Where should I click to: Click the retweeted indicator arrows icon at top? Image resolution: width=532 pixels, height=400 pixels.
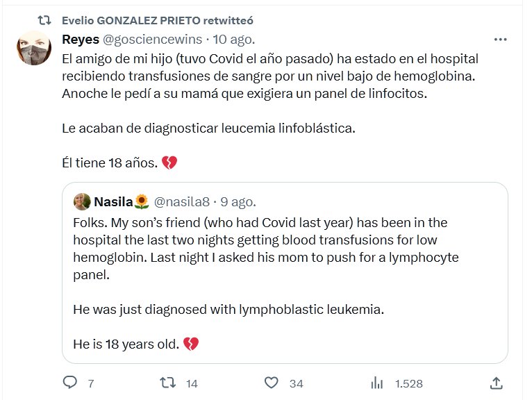pos(44,20)
